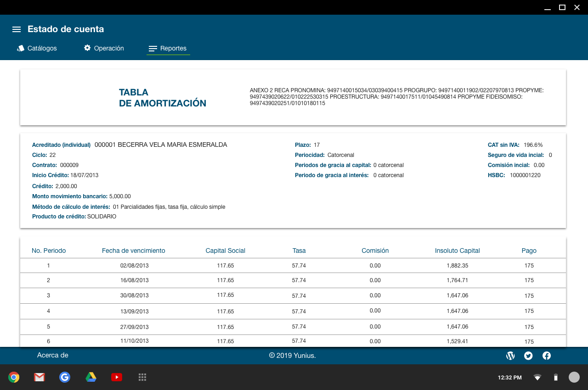
Task: Click the Wi-Fi status icon
Action: pos(537,378)
